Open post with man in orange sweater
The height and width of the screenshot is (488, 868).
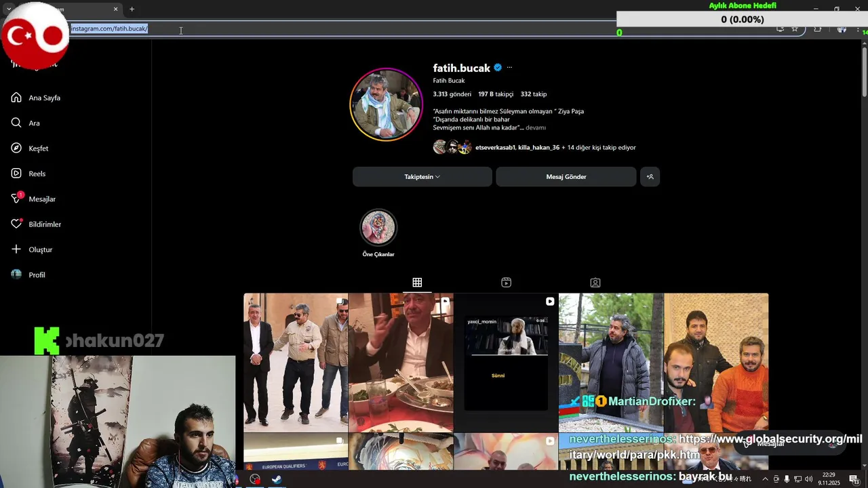tap(716, 363)
